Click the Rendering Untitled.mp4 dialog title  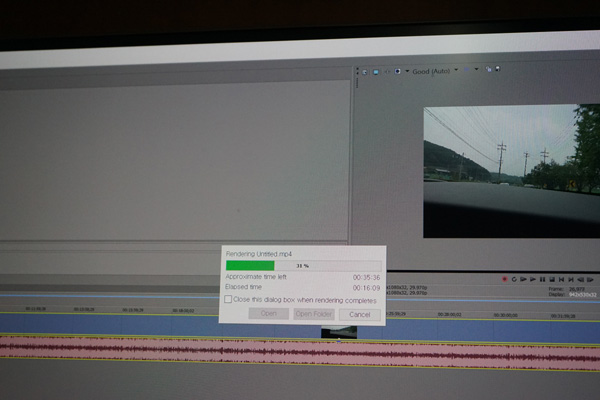[x=259, y=254]
